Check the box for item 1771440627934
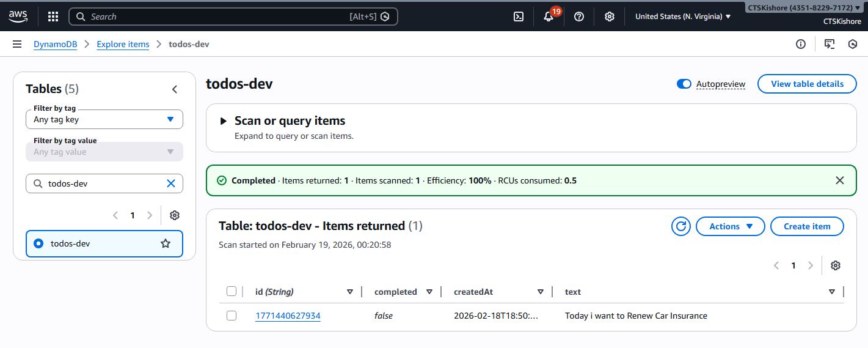Screen dimensions: 868x348 (x=232, y=316)
